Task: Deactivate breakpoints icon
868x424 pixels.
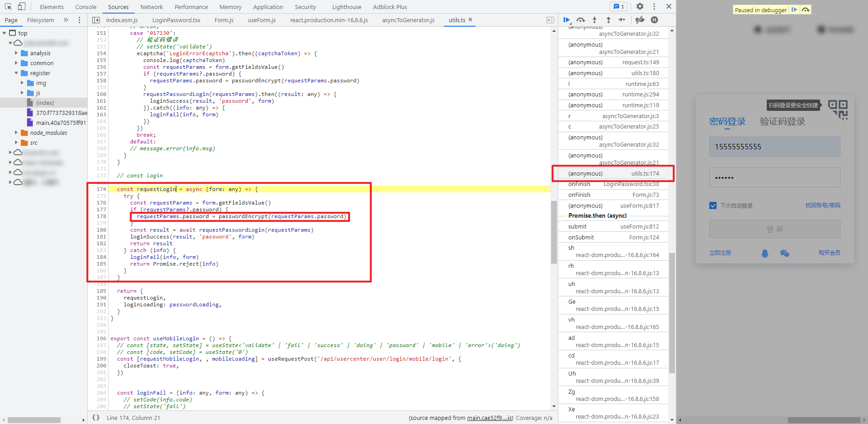Action: (640, 20)
